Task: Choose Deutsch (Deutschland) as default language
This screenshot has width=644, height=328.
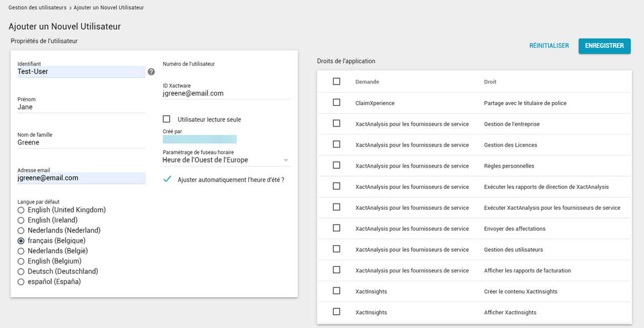Action: coord(21,271)
